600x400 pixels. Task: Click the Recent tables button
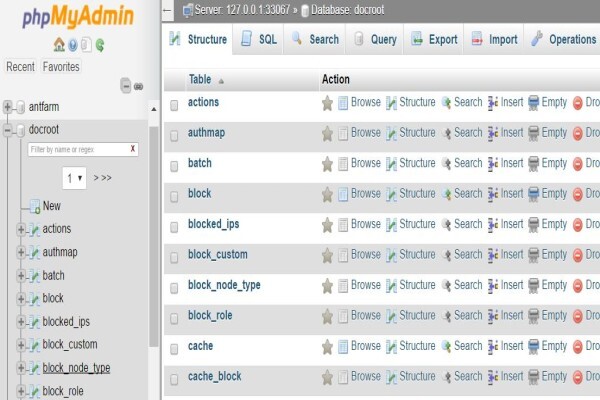pos(21,67)
